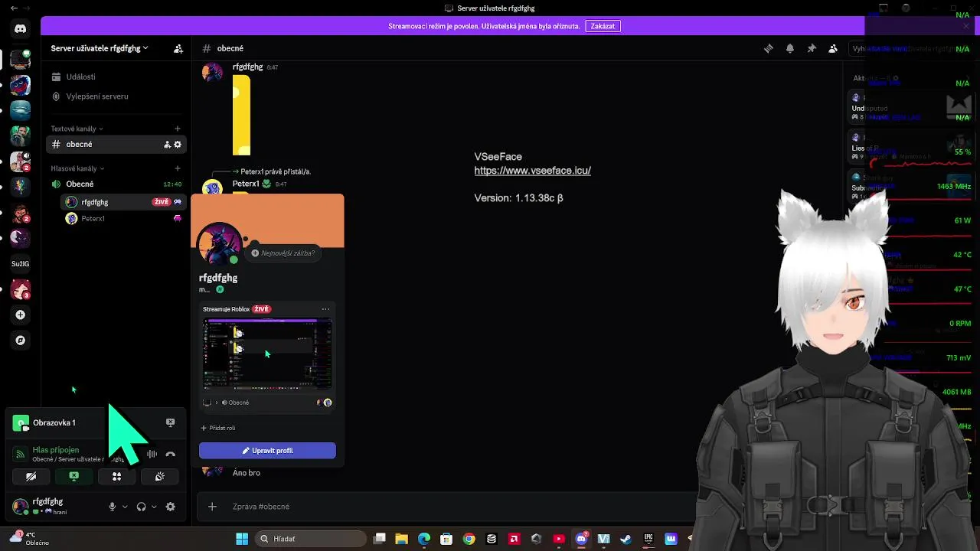Go back with the title bar arrow

click(x=14, y=8)
